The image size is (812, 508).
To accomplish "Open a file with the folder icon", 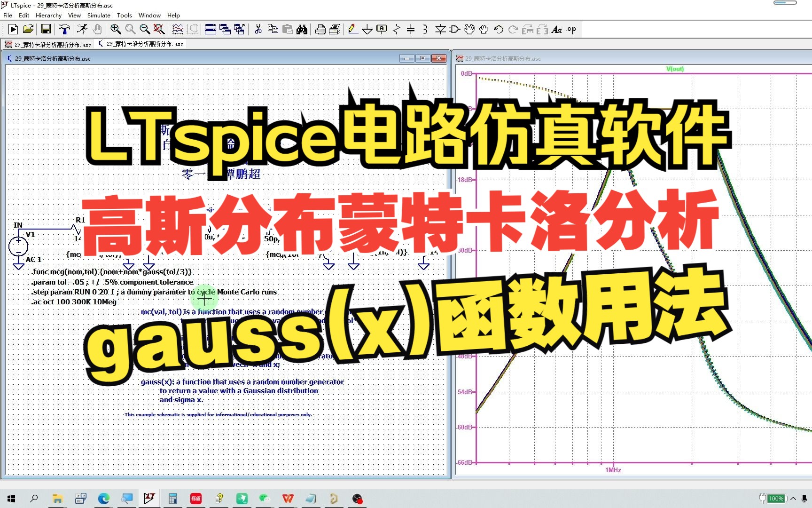I will pos(28,29).
